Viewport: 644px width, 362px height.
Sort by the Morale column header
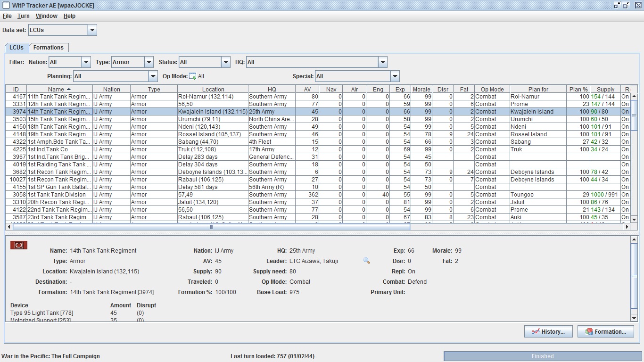click(421, 89)
